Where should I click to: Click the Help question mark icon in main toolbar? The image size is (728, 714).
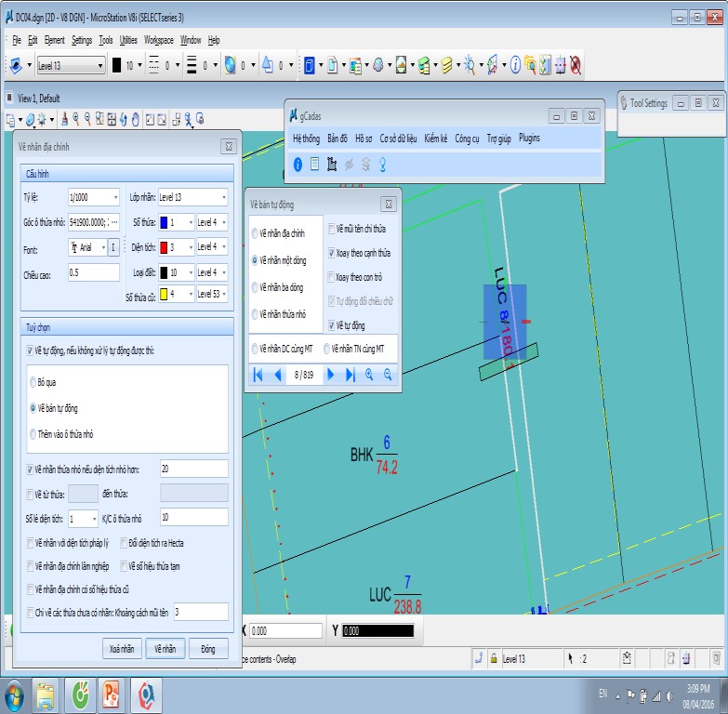pyautogui.click(x=514, y=65)
